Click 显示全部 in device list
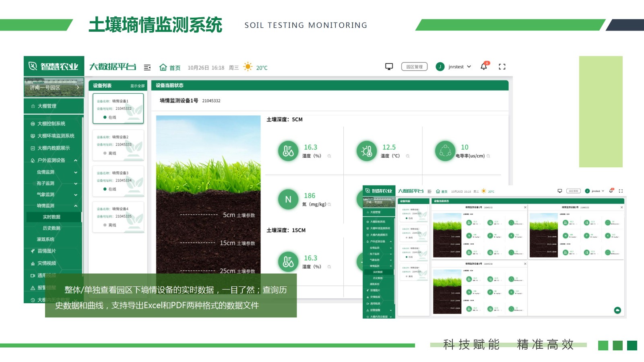The width and height of the screenshot is (644, 362). coord(137,86)
